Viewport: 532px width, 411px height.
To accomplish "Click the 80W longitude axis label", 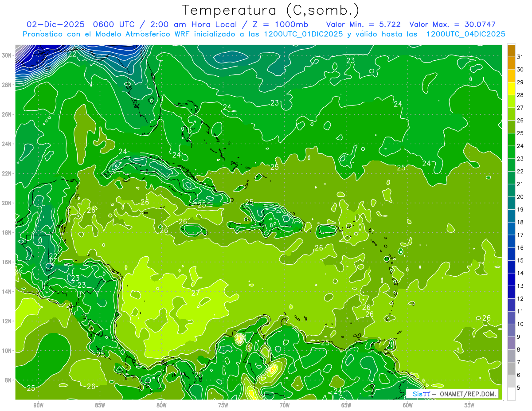I will click(x=161, y=405).
